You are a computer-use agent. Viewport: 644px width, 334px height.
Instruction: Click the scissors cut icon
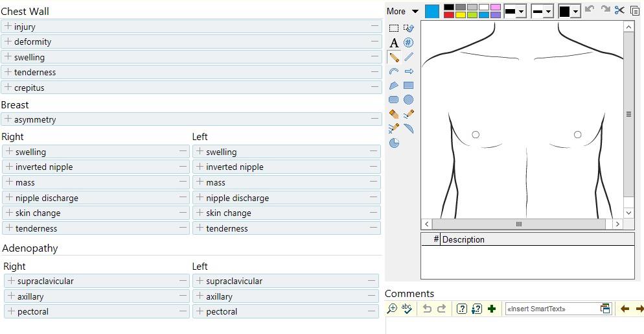620,10
